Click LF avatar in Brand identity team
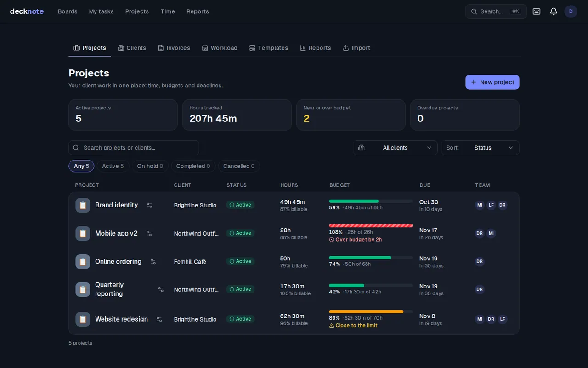The width and height of the screenshot is (588, 368). [491, 205]
